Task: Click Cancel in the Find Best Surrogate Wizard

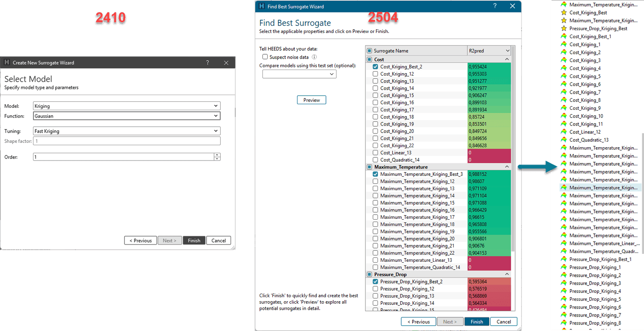Action: tap(504, 322)
